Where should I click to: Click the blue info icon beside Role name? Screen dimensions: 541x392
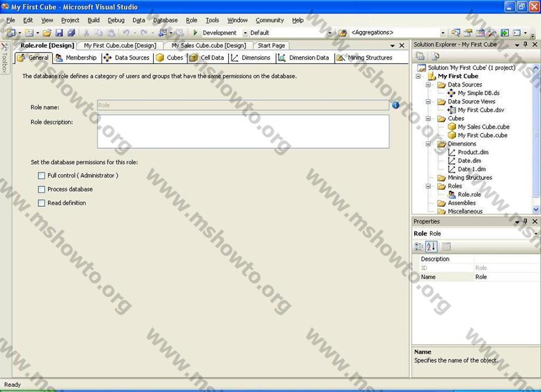(x=396, y=105)
